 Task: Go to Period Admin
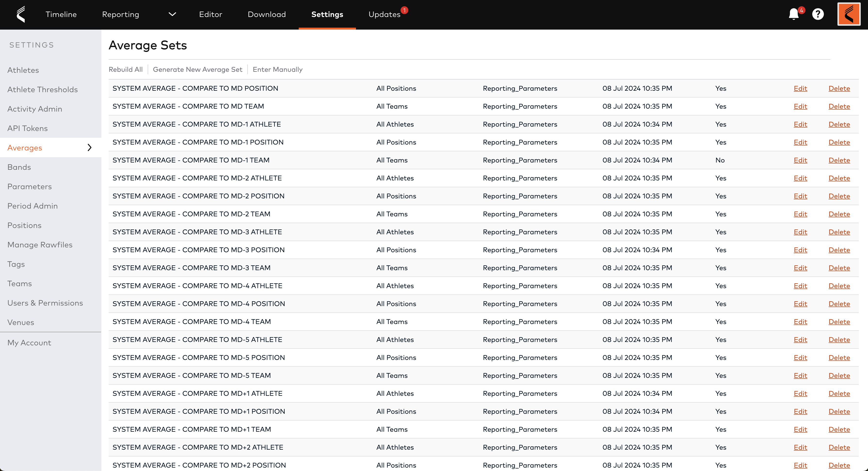coord(32,206)
